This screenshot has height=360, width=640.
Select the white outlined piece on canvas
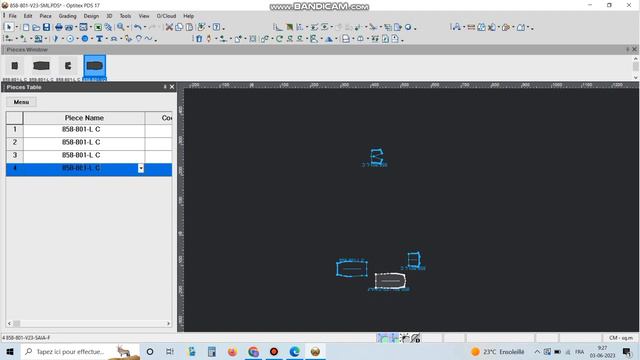tap(390, 281)
